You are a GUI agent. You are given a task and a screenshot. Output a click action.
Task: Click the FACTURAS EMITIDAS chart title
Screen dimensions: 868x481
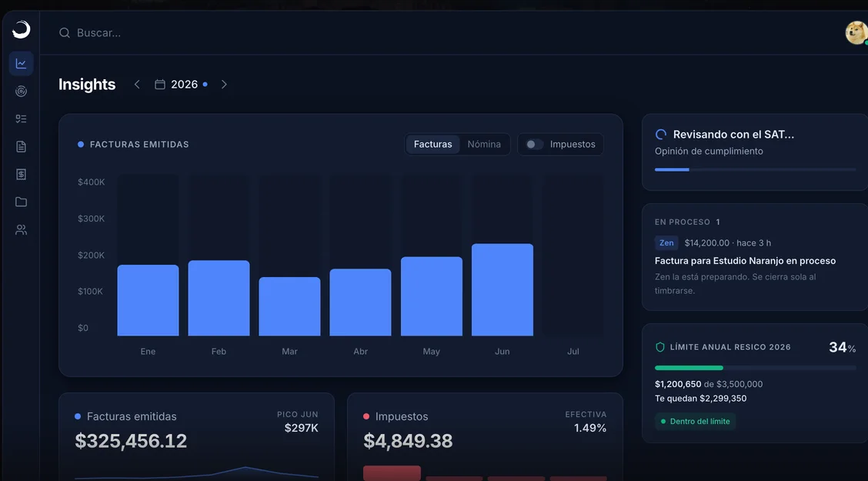point(139,145)
